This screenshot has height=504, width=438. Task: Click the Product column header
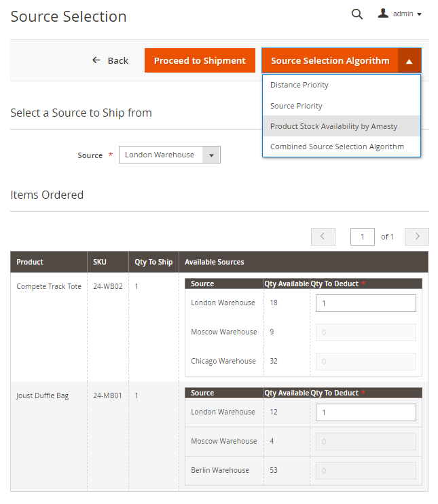pyautogui.click(x=30, y=262)
